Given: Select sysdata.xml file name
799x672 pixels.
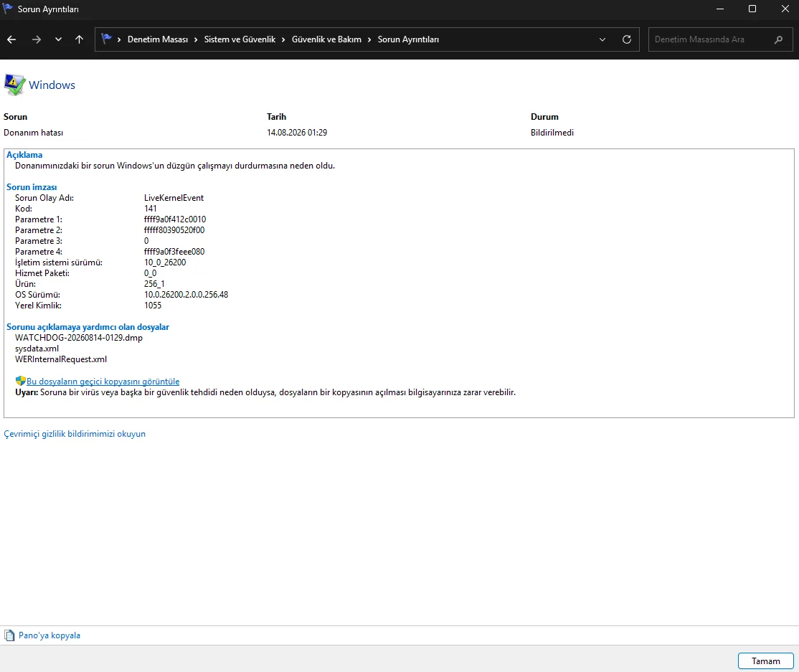Looking at the screenshot, I should [x=37, y=349].
